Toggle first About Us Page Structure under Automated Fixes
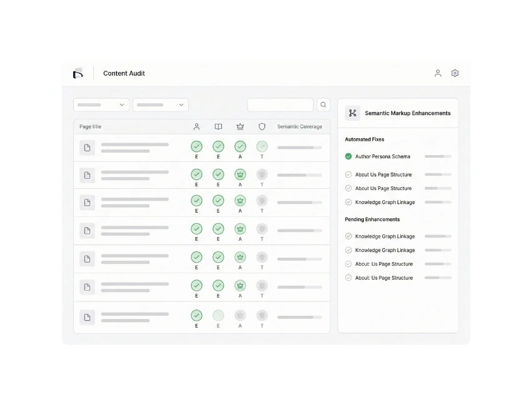The height and width of the screenshot is (399, 532). (348, 174)
